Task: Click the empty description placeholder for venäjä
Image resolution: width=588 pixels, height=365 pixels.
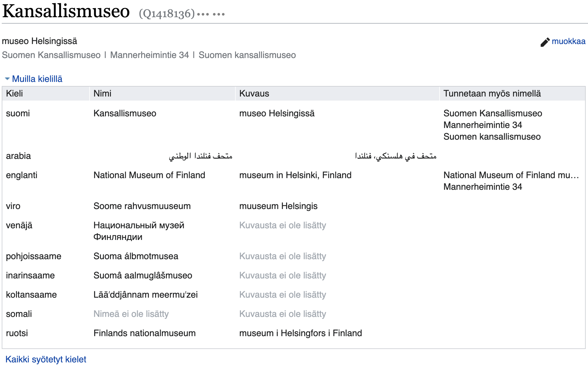Action: pos(283,225)
